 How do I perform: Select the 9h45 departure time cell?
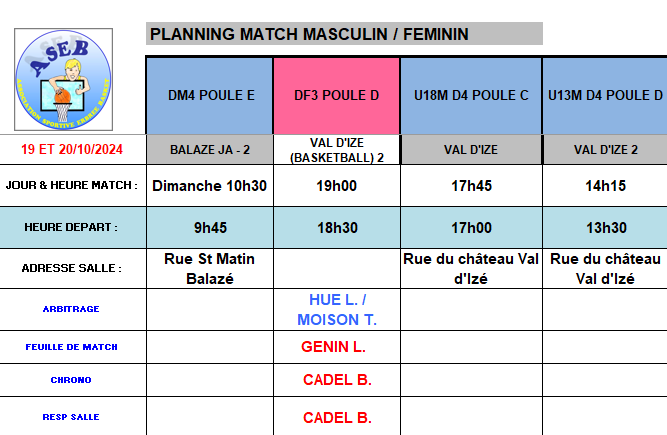pos(210,228)
